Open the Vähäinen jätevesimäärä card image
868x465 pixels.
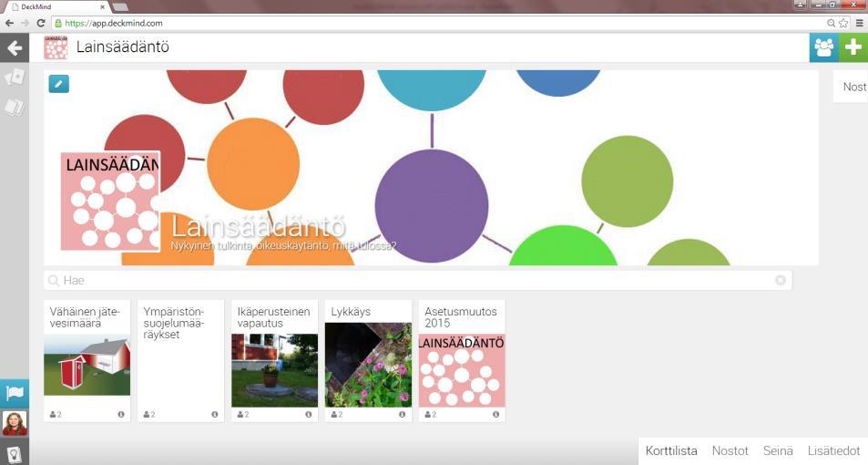87,365
